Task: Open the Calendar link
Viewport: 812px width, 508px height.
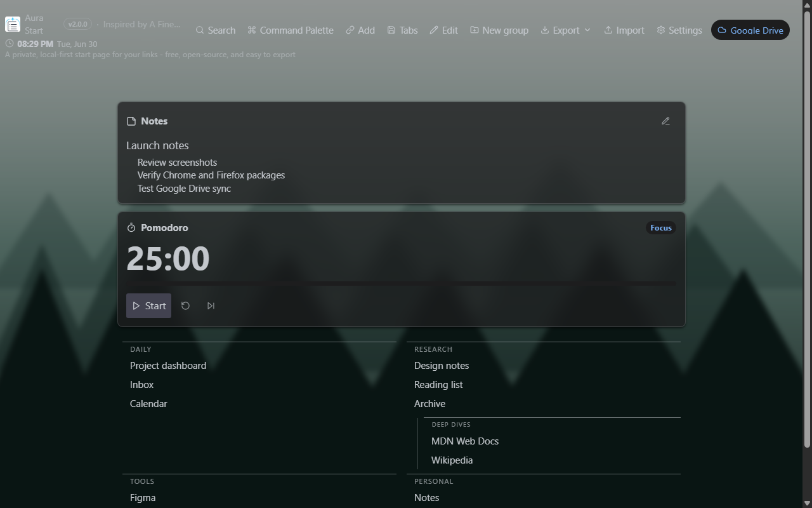Action: pos(148,404)
